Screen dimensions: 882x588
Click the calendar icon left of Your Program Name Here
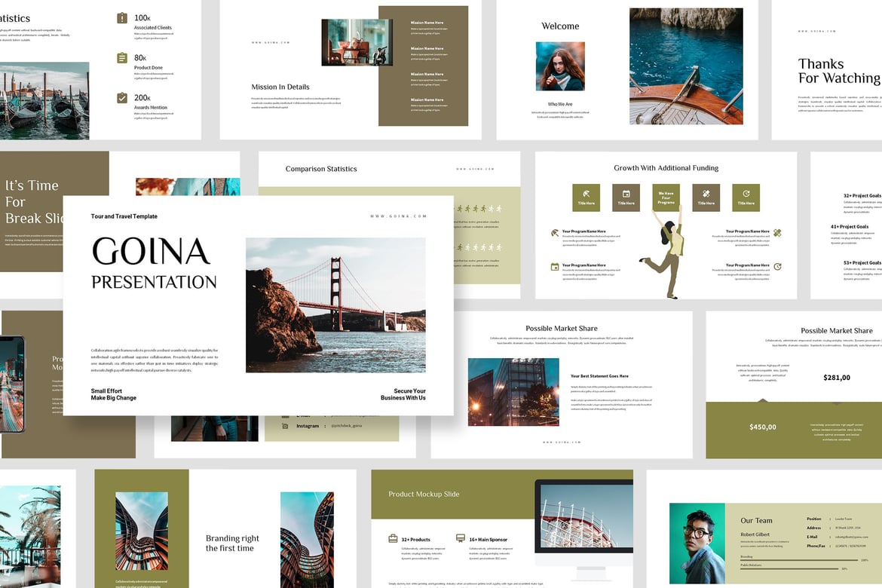point(555,267)
